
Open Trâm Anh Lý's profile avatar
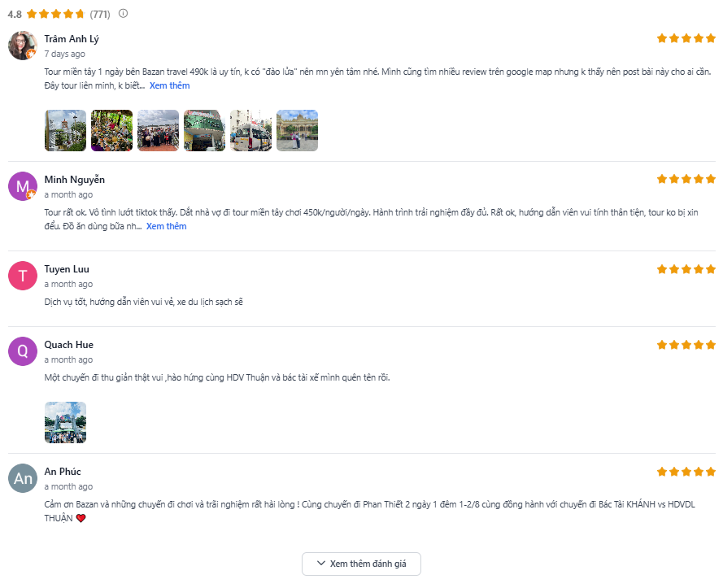23,46
